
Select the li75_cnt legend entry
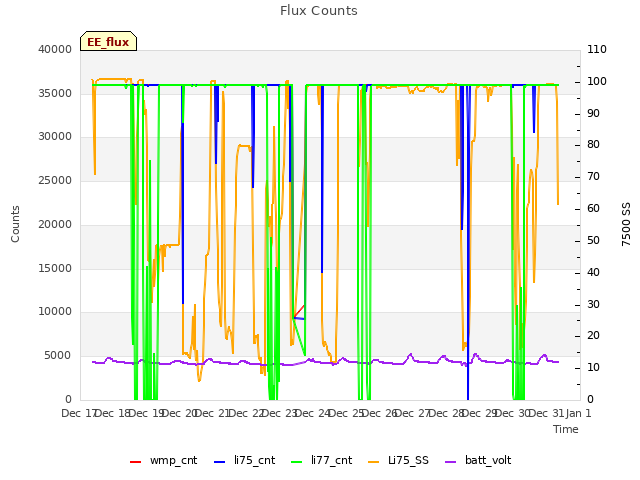point(244,460)
